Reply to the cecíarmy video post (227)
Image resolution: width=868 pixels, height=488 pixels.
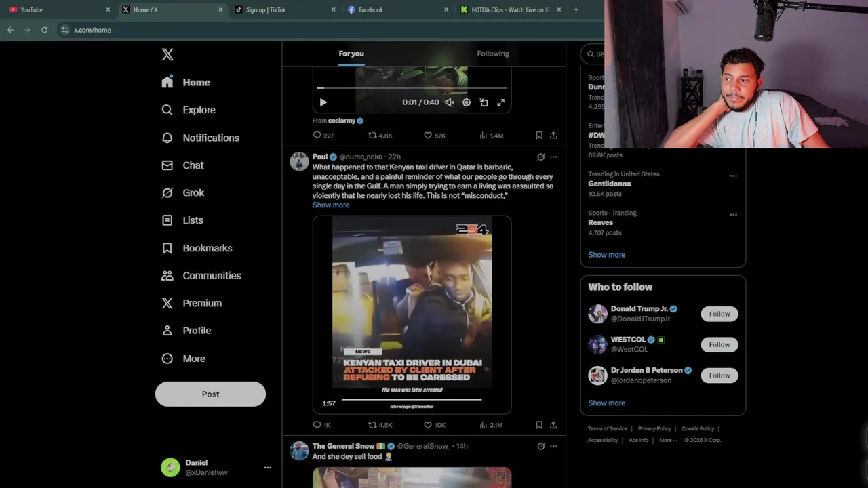click(323, 136)
